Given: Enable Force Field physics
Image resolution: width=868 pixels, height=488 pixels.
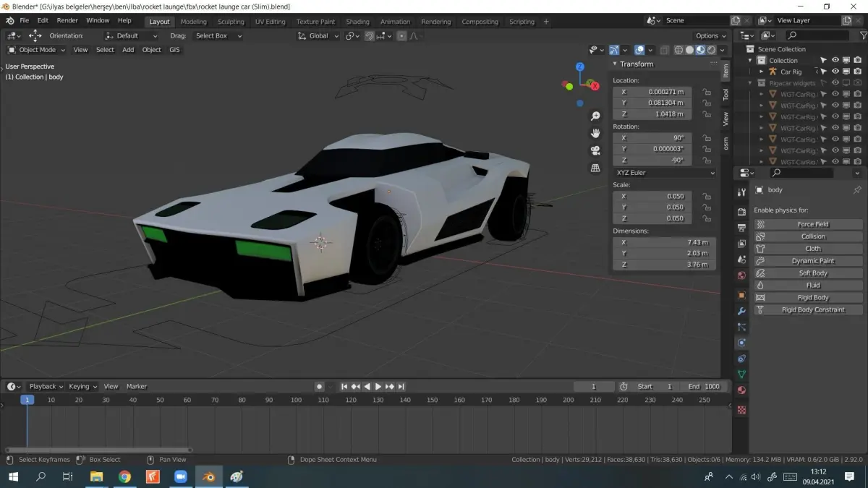Looking at the screenshot, I should [x=809, y=224].
